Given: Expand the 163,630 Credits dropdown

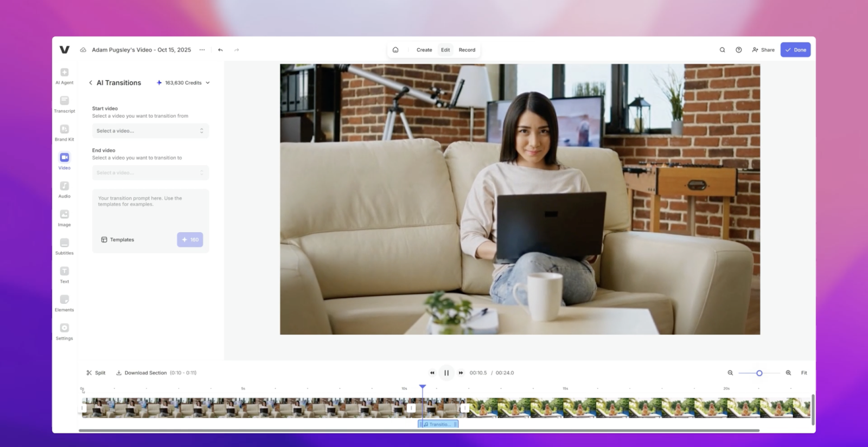Looking at the screenshot, I should tap(183, 83).
